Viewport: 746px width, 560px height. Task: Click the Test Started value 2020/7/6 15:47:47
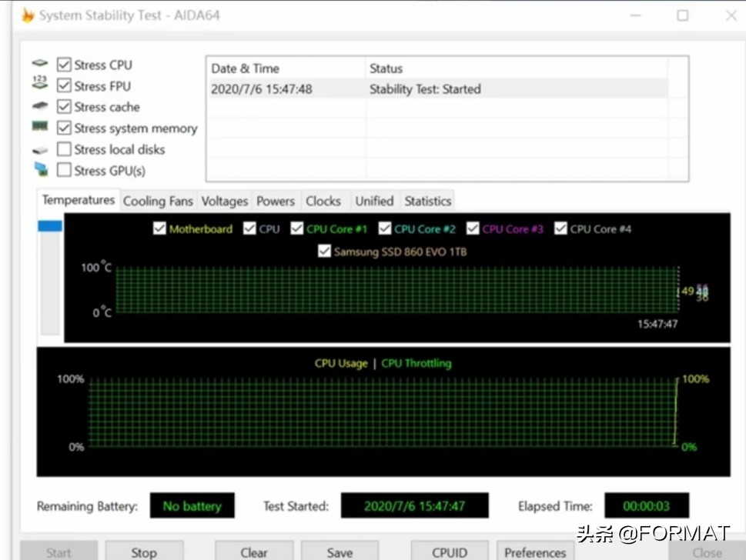pyautogui.click(x=414, y=506)
